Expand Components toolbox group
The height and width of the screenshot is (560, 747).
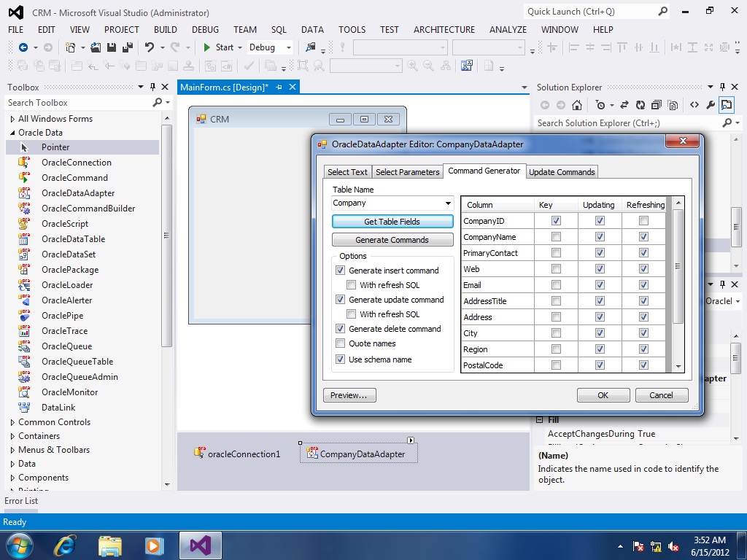pyautogui.click(x=12, y=478)
